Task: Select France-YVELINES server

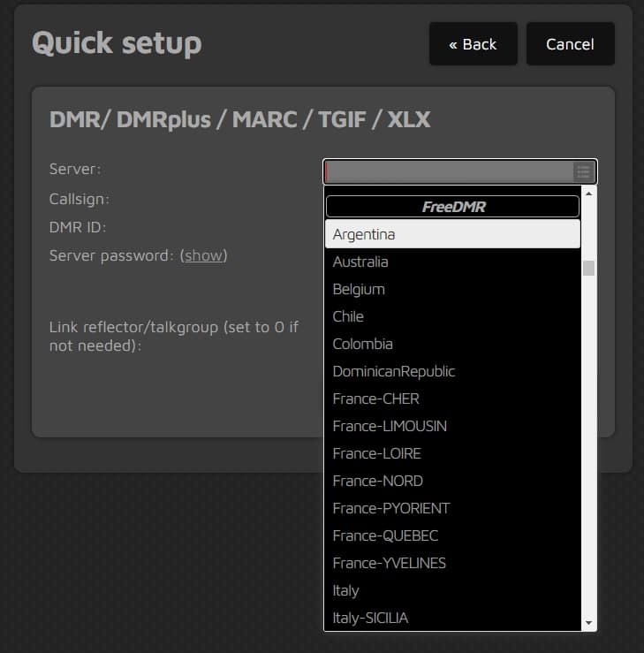Action: coord(452,563)
